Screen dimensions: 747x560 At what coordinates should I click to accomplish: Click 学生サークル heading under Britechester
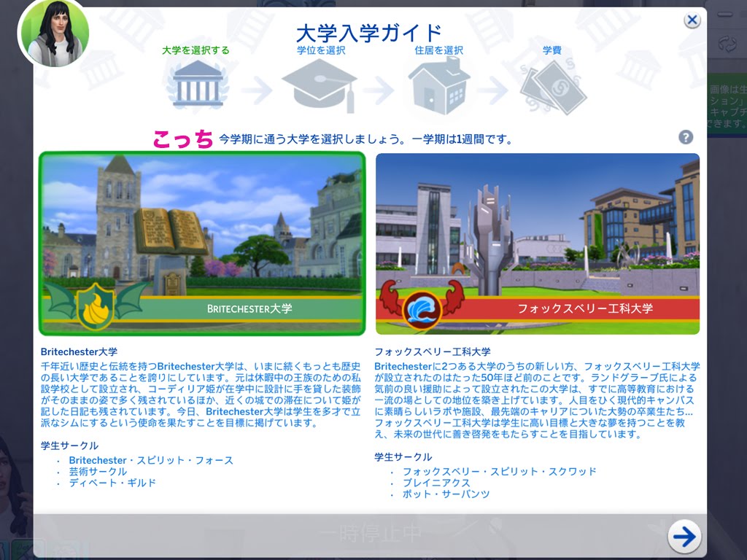[69, 446]
